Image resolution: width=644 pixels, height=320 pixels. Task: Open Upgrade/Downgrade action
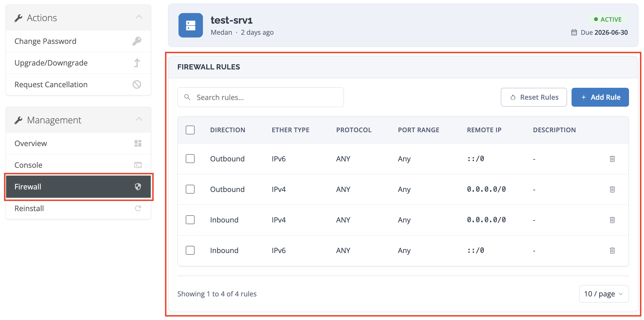tap(79, 63)
